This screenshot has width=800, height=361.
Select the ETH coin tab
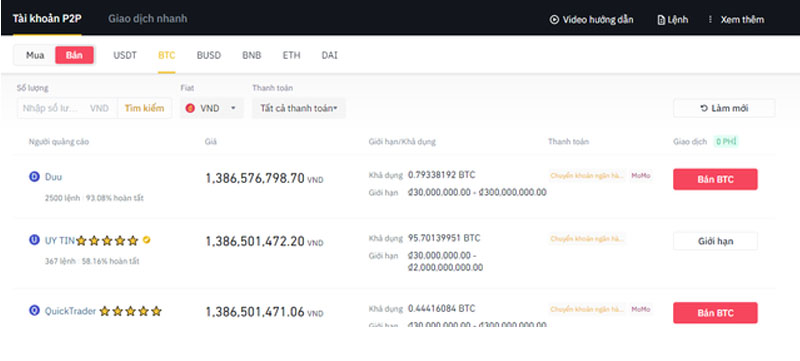pos(291,55)
